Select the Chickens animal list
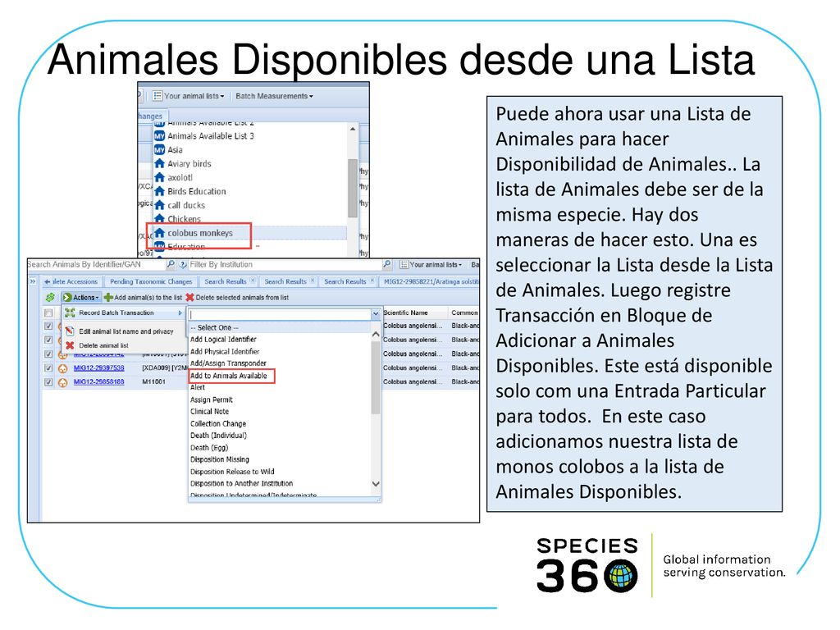The image size is (840, 630). click(x=185, y=219)
